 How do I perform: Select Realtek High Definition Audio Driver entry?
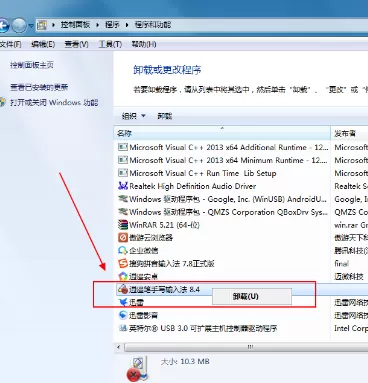(192, 186)
